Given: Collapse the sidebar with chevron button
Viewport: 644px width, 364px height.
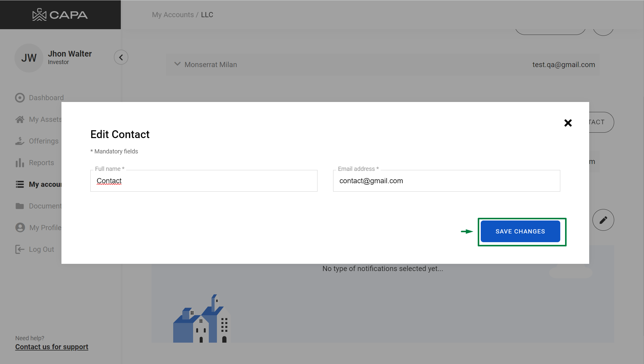Looking at the screenshot, I should [x=121, y=57].
